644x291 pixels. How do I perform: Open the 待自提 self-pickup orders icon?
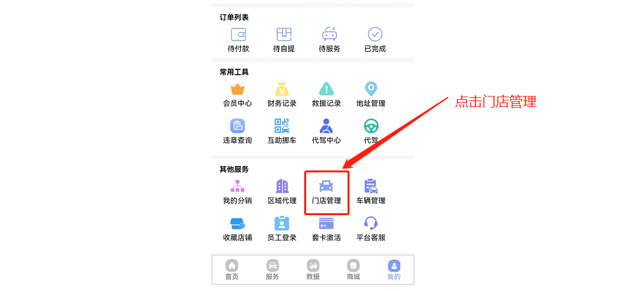click(283, 34)
